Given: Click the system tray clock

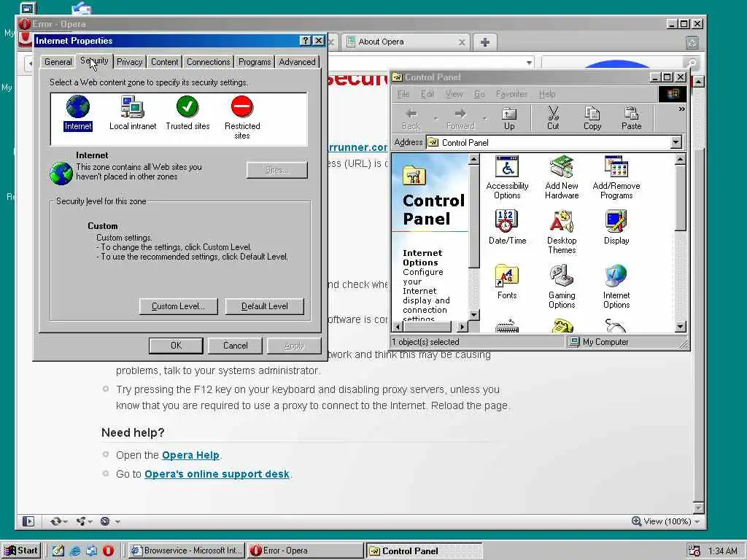Looking at the screenshot, I should pyautogui.click(x=723, y=551).
